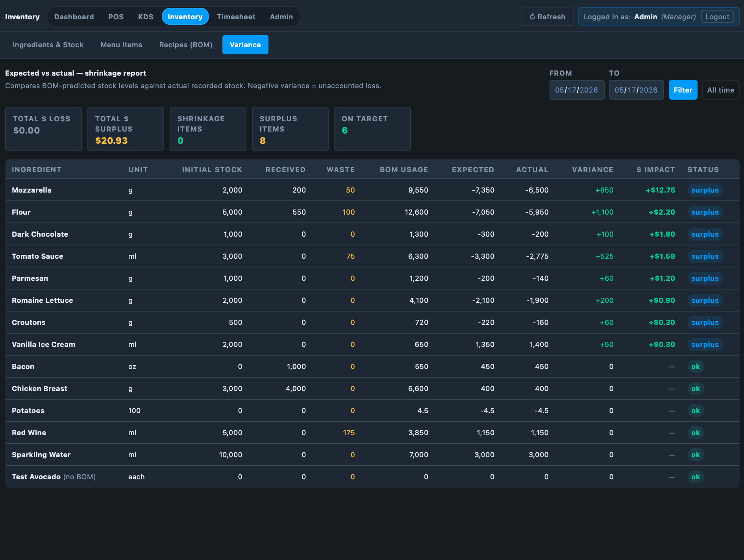This screenshot has width=744, height=560.
Task: Click Flour's +1,100 variance value
Action: tap(602, 212)
